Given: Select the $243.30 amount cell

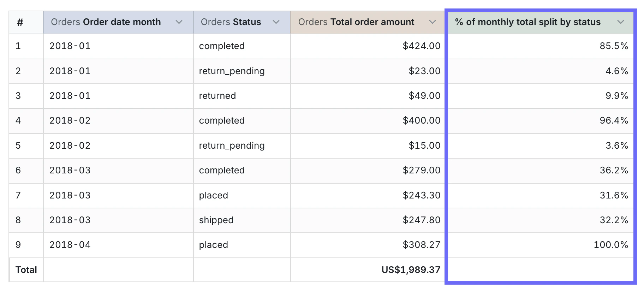Looking at the screenshot, I should pos(421,195).
